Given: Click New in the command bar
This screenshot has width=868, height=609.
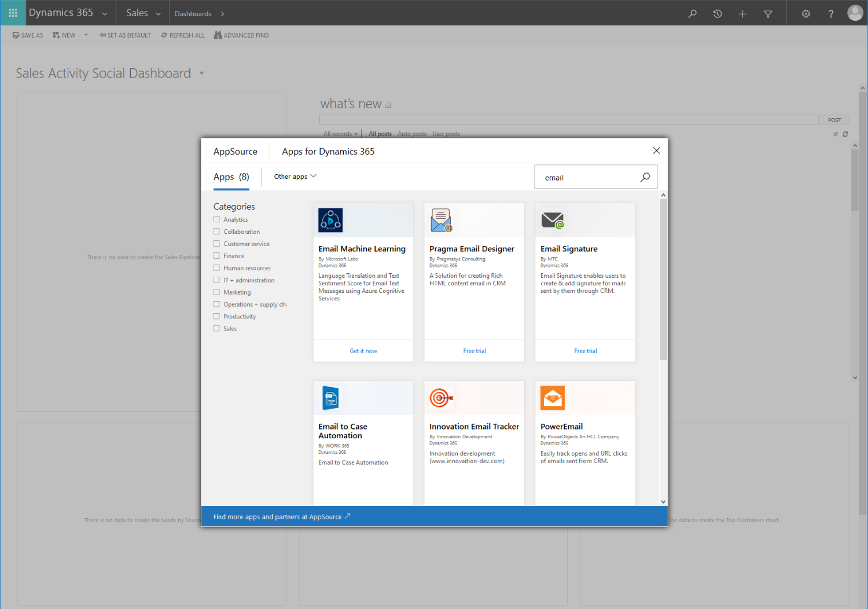Looking at the screenshot, I should (x=64, y=35).
